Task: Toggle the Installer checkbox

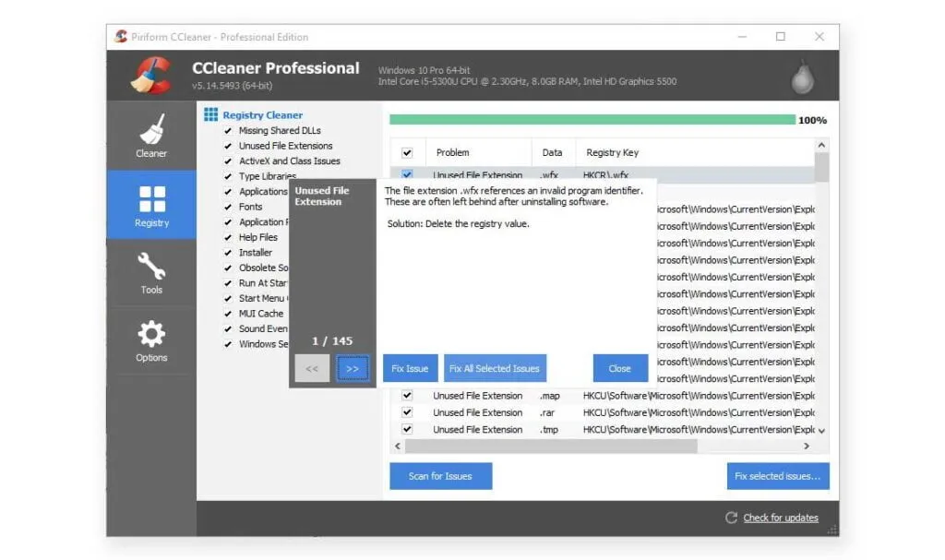Action: click(x=228, y=253)
